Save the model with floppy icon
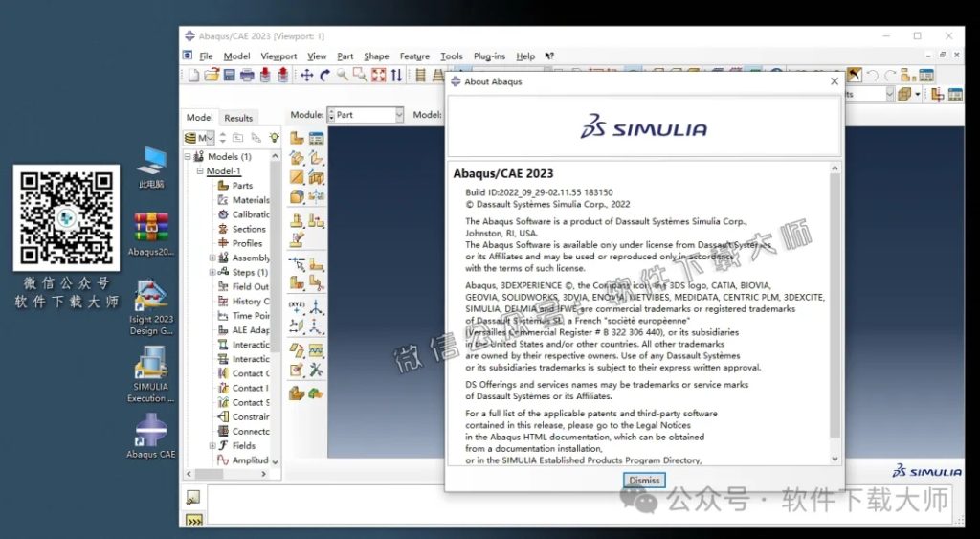This screenshot has width=980, height=539. pyautogui.click(x=230, y=76)
